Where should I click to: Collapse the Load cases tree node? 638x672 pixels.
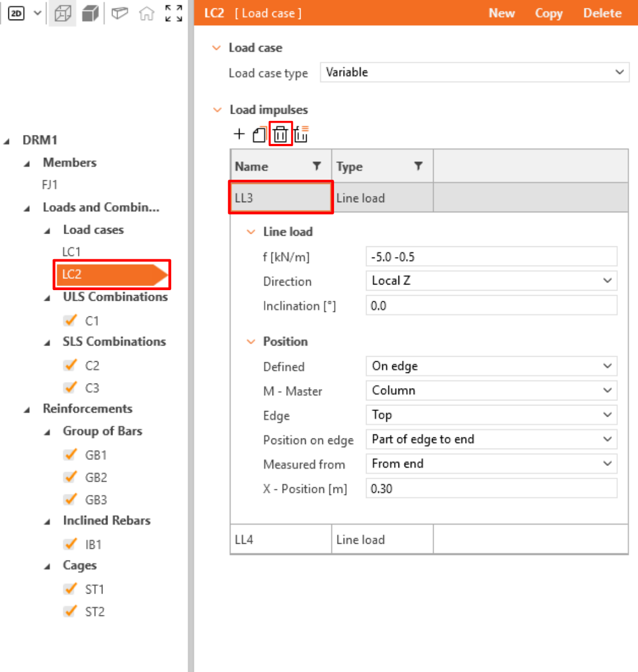tap(47, 231)
